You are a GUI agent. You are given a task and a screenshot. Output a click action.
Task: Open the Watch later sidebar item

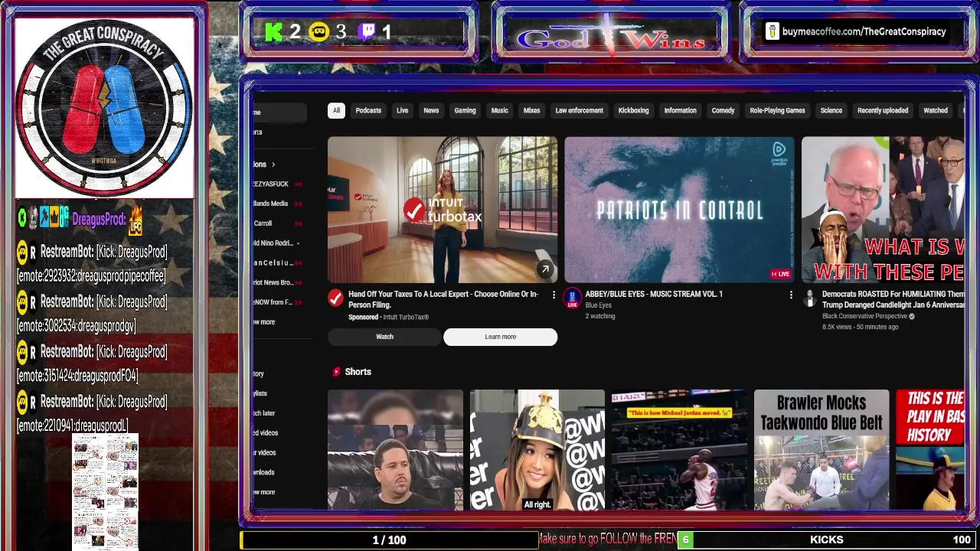[264, 413]
